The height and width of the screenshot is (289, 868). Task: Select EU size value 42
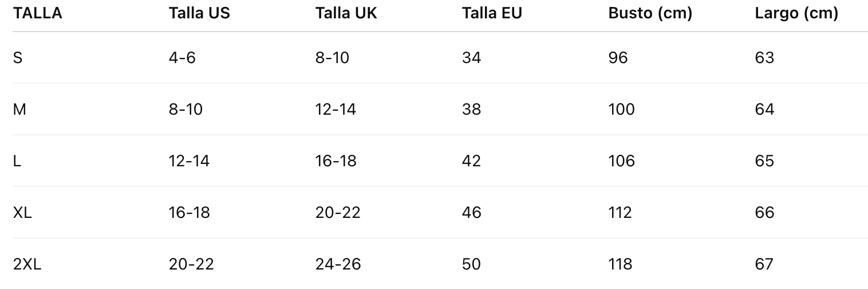(x=471, y=161)
